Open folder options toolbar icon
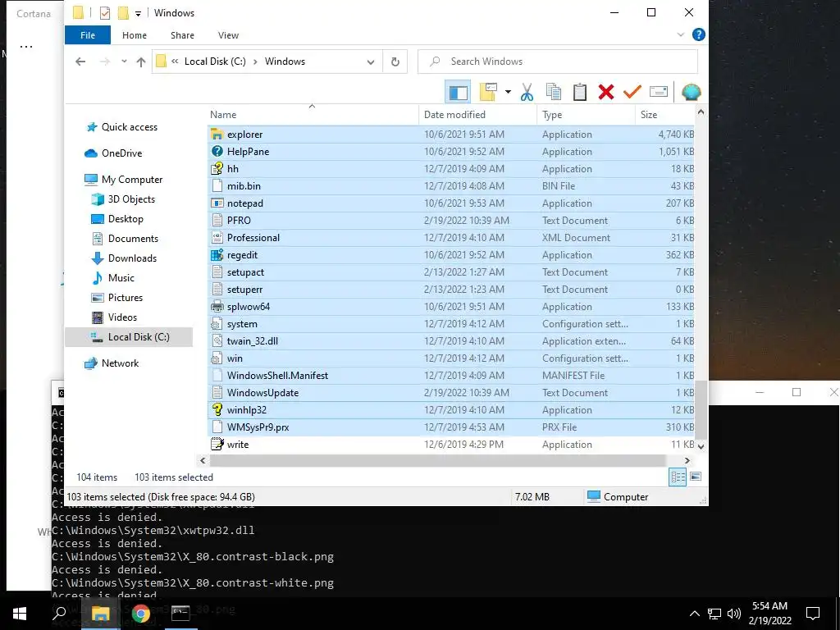840x630 pixels. pos(488,92)
